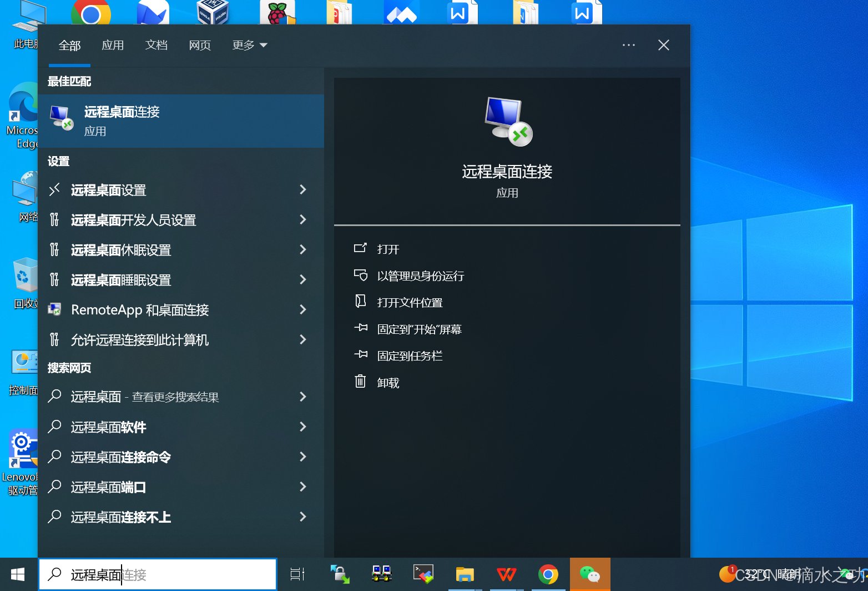Open the three-dot options menu
Image resolution: width=868 pixels, height=591 pixels.
[628, 45]
